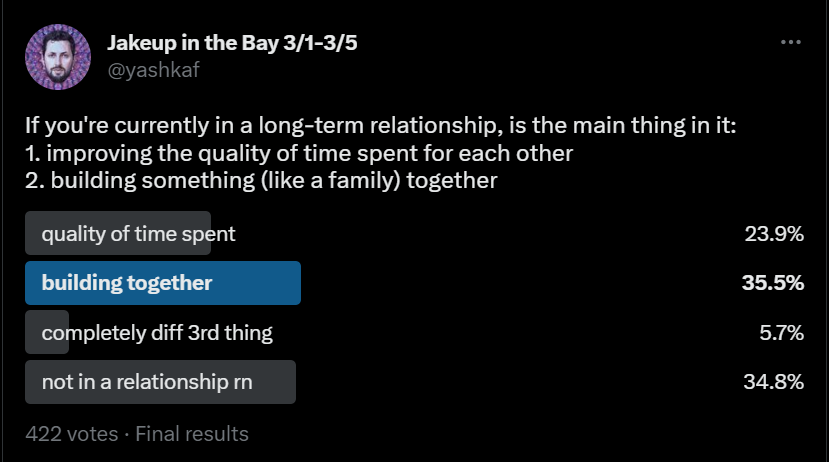Click the 23.9% result value
Viewport: 829px width, 462px height.
(x=774, y=234)
